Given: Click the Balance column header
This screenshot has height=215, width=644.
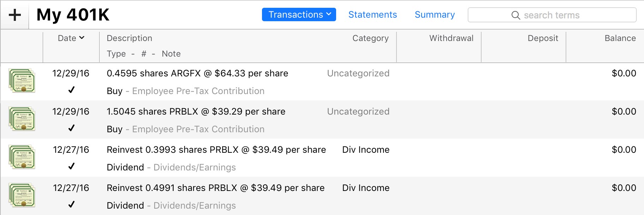Looking at the screenshot, I should tap(620, 38).
